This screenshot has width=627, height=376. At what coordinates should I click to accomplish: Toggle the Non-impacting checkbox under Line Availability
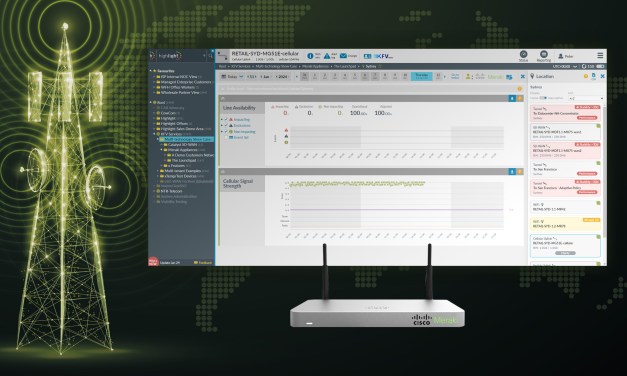[226, 132]
